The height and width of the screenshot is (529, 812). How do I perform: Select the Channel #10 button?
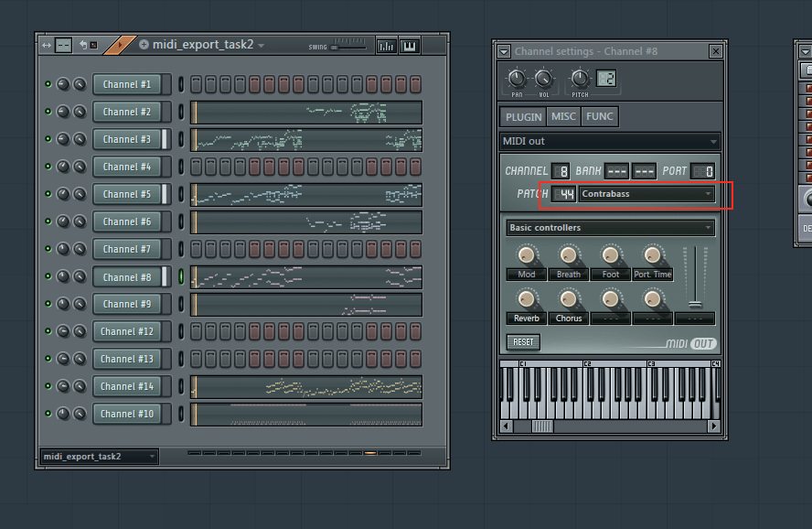127,414
